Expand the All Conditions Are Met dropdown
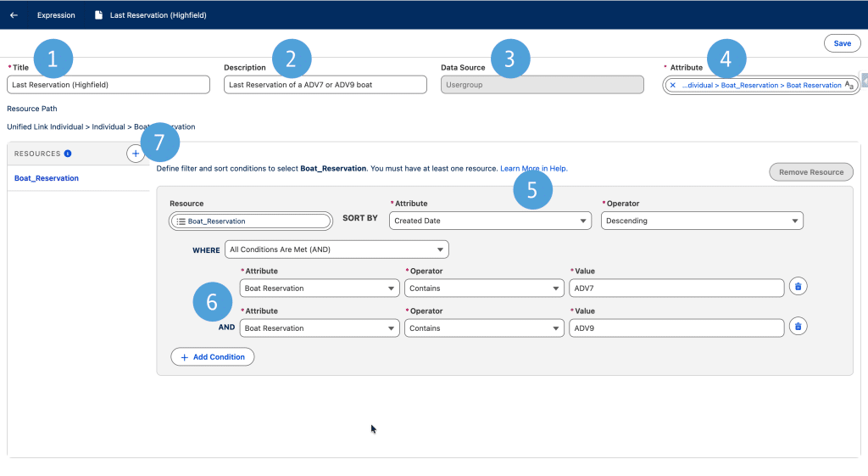This screenshot has width=868, height=476. 336,249
